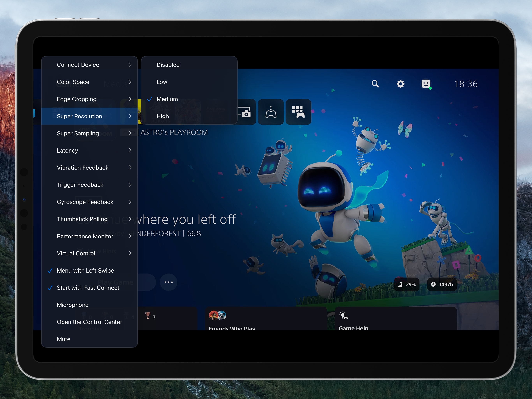The height and width of the screenshot is (399, 532).
Task: Choose the Microphone menu entry
Action: click(x=89, y=305)
